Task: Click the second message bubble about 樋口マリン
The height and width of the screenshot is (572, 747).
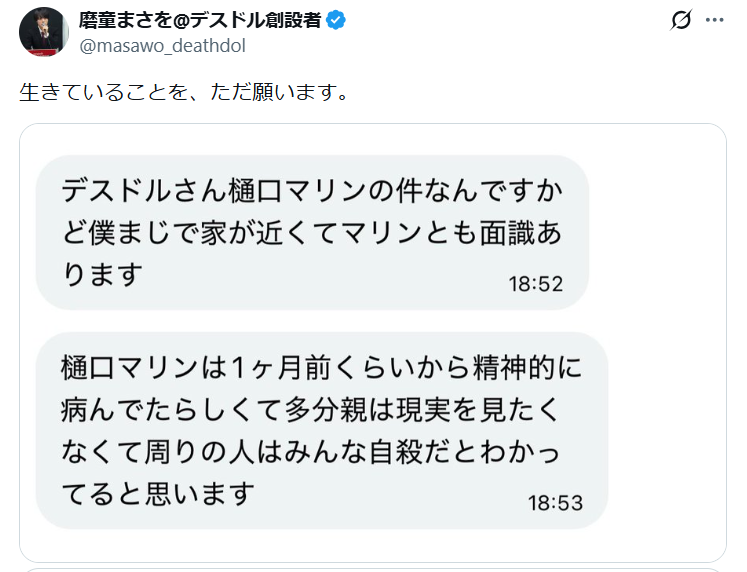Action: click(320, 429)
